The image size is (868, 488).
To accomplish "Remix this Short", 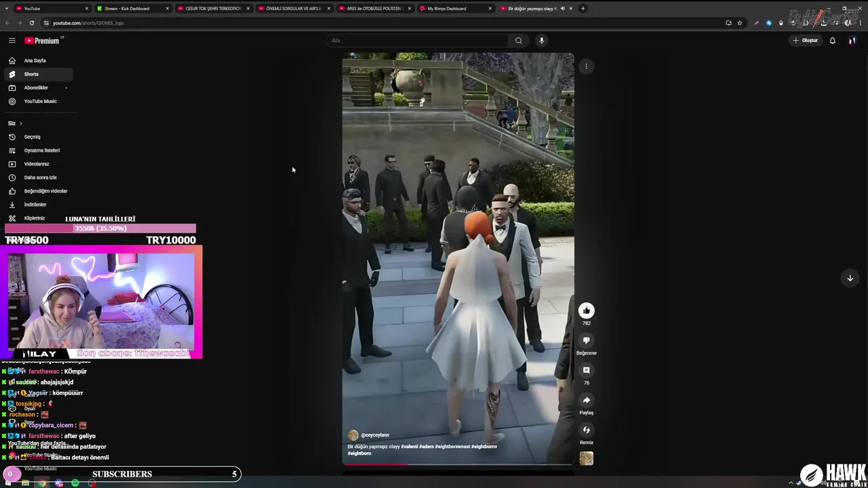I will (x=587, y=430).
